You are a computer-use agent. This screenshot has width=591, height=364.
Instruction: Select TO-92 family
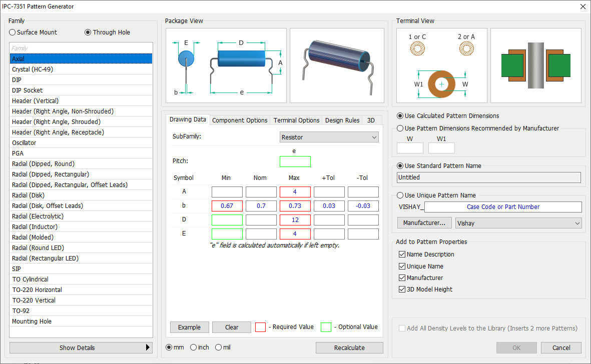pos(81,311)
